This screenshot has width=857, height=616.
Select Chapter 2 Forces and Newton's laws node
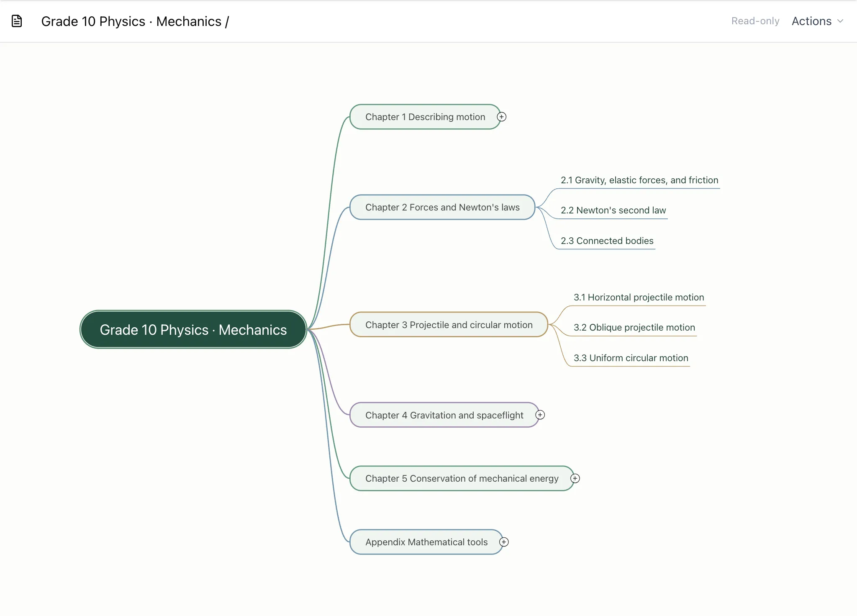442,207
